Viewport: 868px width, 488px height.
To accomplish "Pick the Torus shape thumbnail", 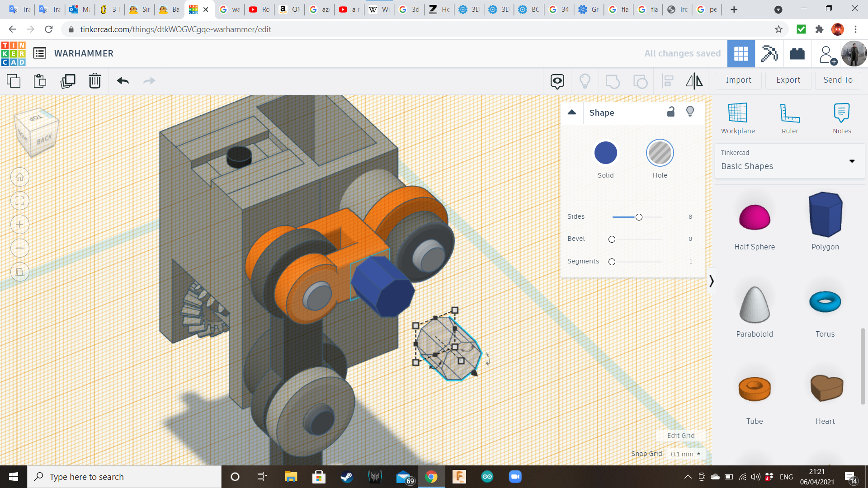I will [825, 302].
